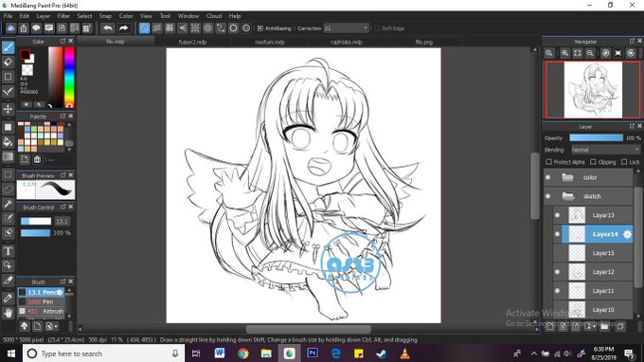Viewport: 644px width, 362px height.
Task: Choose the Move tool
Action: pos(8,109)
